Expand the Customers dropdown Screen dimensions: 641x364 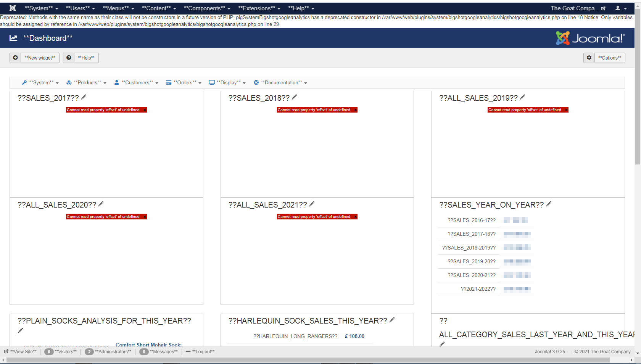click(136, 83)
